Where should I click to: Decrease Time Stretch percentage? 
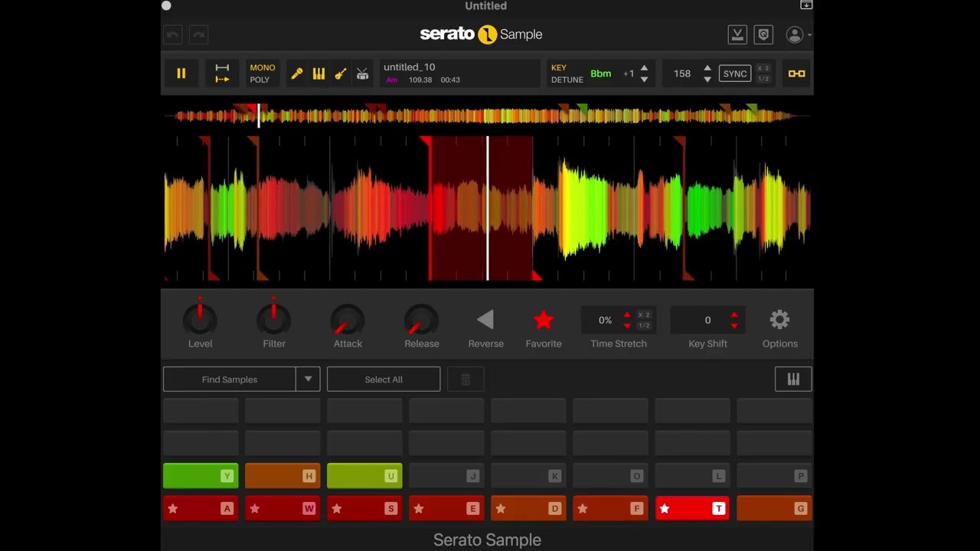point(627,326)
